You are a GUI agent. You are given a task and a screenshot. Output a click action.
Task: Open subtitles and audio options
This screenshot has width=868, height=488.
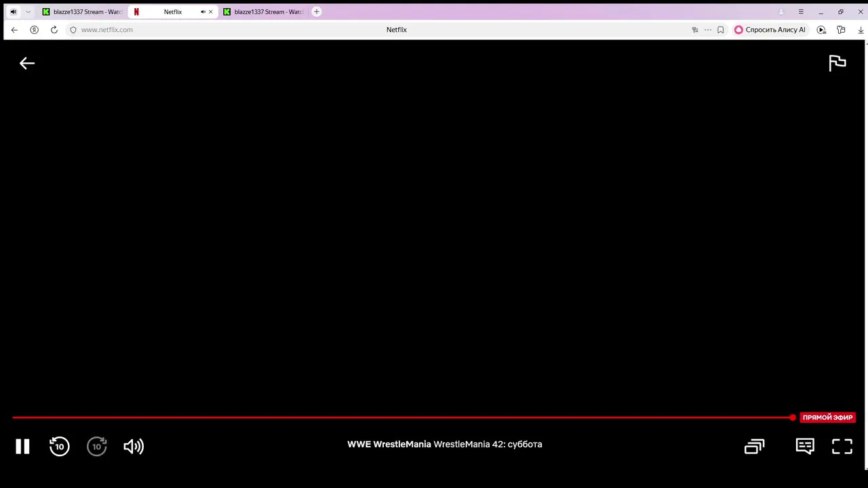(x=805, y=446)
